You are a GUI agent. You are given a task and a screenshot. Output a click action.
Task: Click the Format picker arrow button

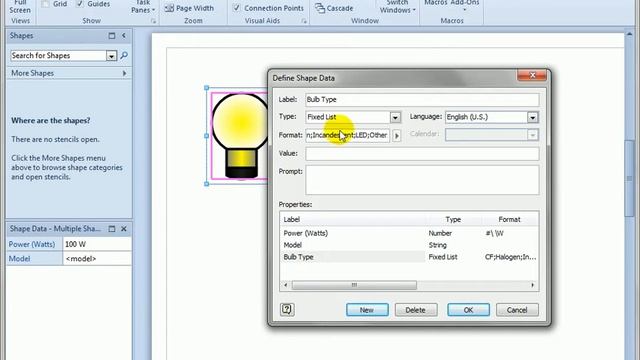[396, 136]
